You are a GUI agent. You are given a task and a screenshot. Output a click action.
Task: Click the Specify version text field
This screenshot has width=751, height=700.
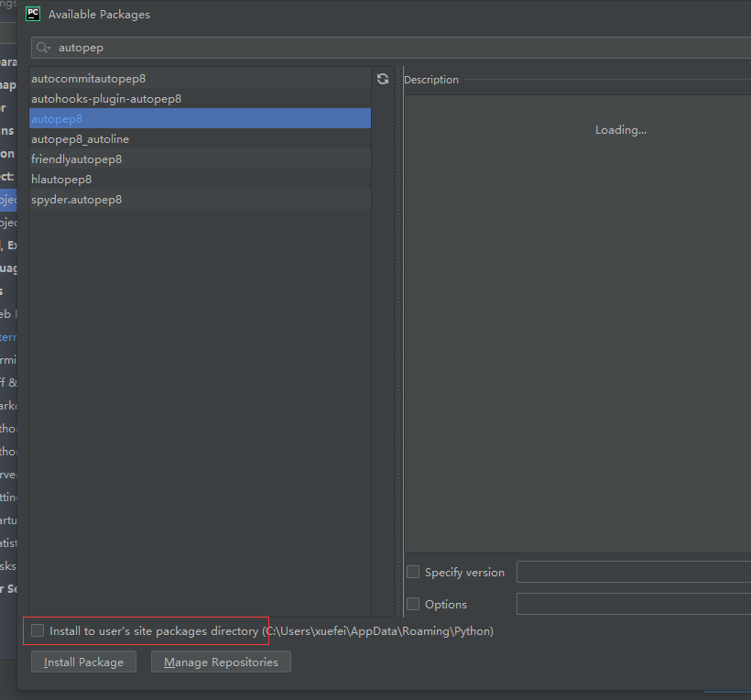pos(634,572)
